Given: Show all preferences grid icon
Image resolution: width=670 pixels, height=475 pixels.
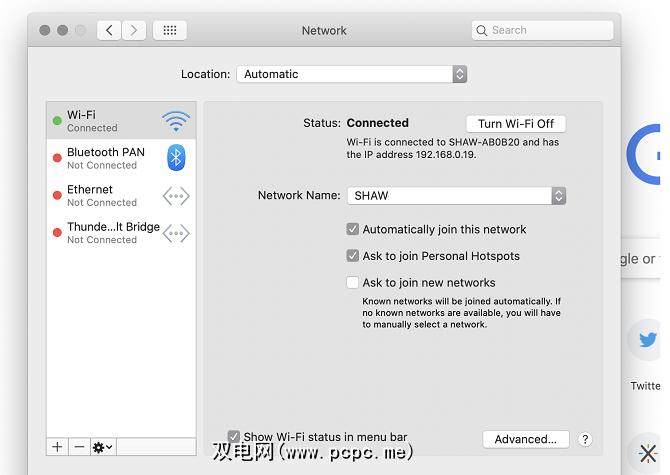Looking at the screenshot, I should 170,31.
